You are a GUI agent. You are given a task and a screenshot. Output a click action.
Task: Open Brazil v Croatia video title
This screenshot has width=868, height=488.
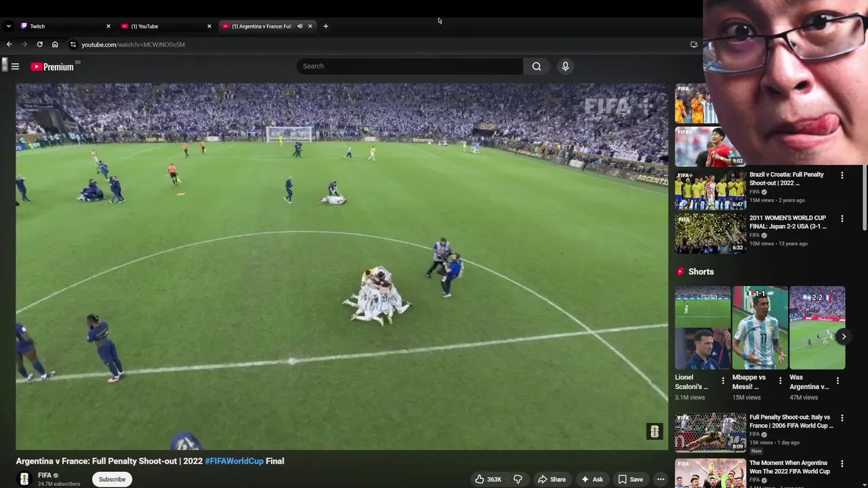(787, 178)
